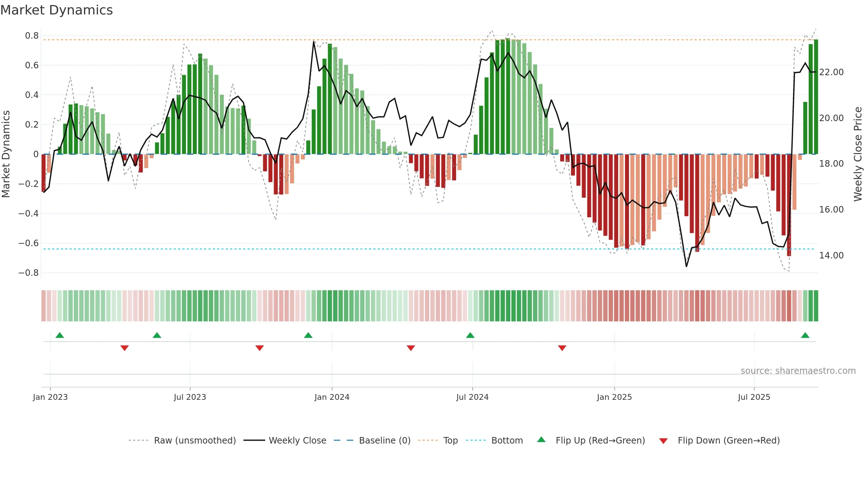Viewport: 868px width, 488px height.
Task: Select the last green flip-up marker after Jul 2025
Action: click(805, 335)
